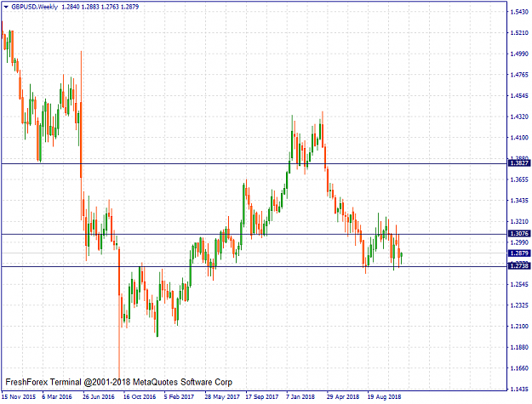This screenshot has height=404, width=532.
Task: Click the 1.3655 price scale value
Action: click(519, 179)
